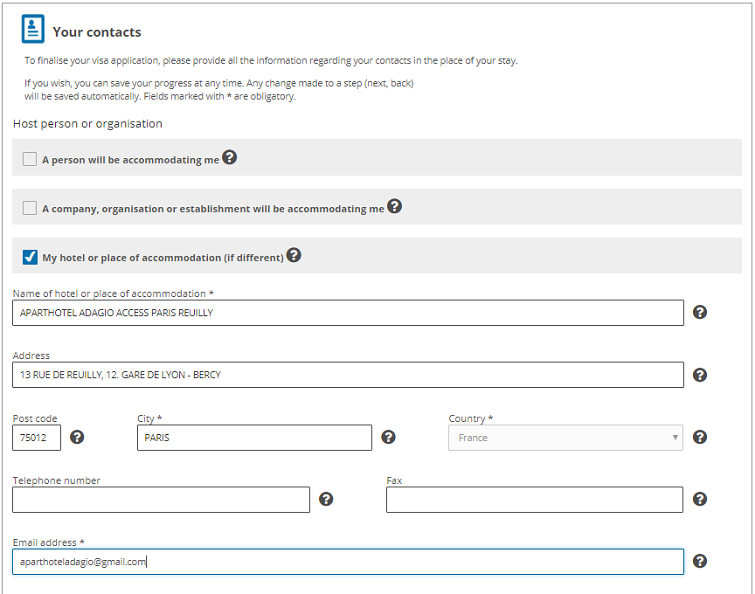Click help icon next to Address field
Viewport: 755px width, 594px height.
(700, 375)
